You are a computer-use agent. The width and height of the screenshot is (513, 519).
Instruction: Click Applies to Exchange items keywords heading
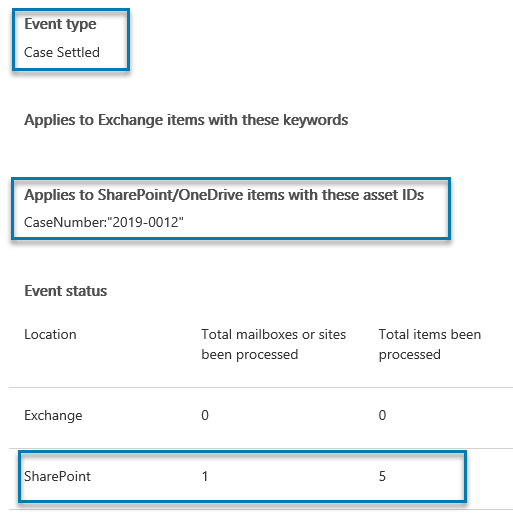(186, 120)
